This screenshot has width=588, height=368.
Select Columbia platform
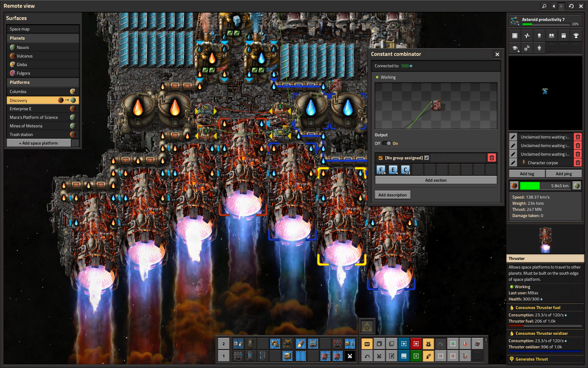43,92
